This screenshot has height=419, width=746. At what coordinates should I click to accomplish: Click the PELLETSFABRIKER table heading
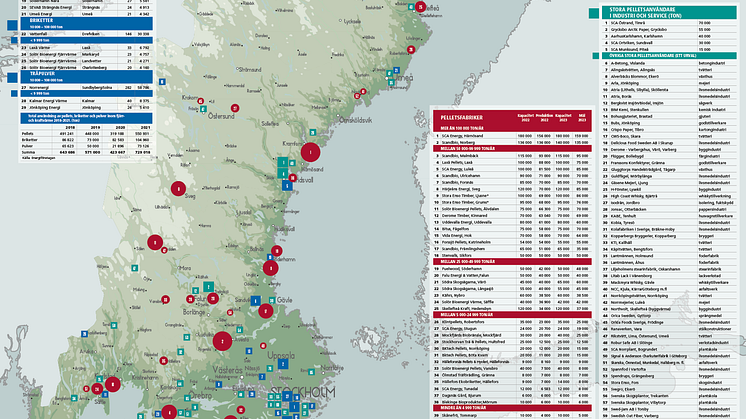coord(461,117)
